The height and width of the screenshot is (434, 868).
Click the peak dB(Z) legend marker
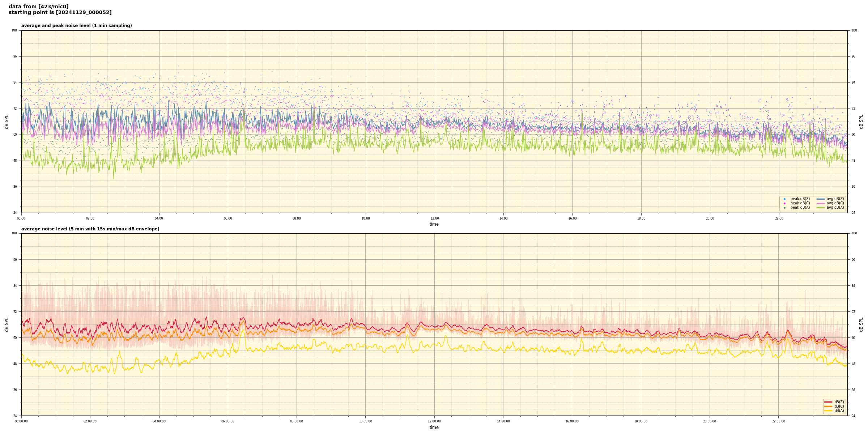tap(784, 199)
